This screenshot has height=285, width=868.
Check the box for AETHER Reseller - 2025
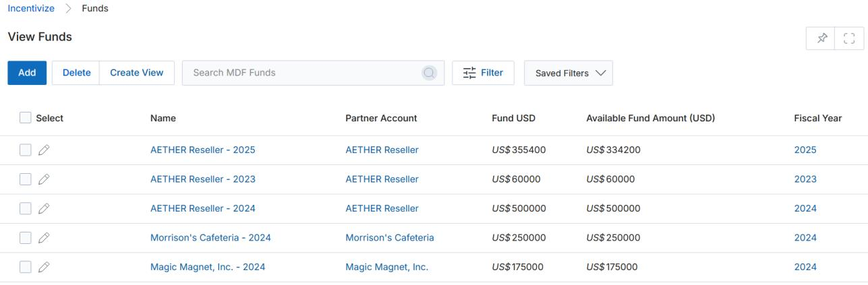26,150
